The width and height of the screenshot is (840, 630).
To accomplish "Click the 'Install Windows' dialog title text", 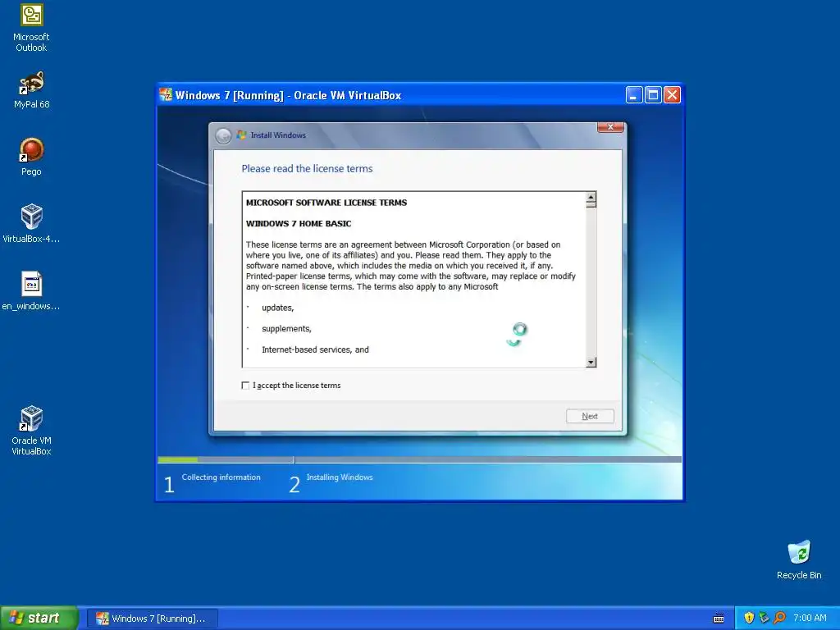I will pyautogui.click(x=278, y=135).
